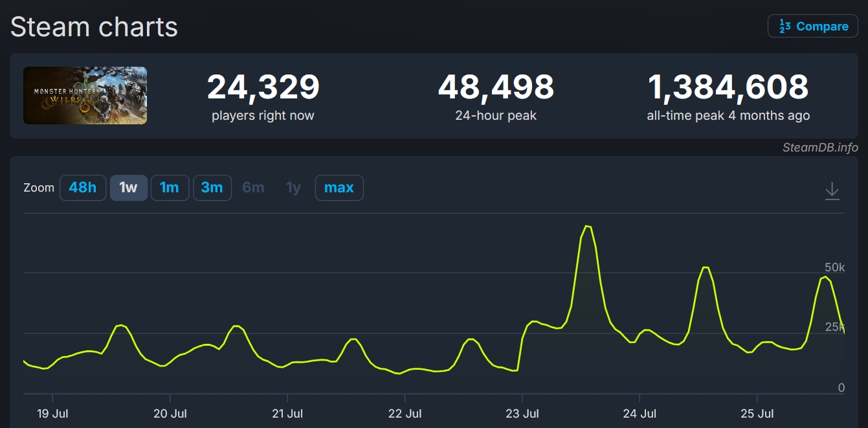Click the 25 Jul axis label
This screenshot has height=428, width=868.
(757, 413)
